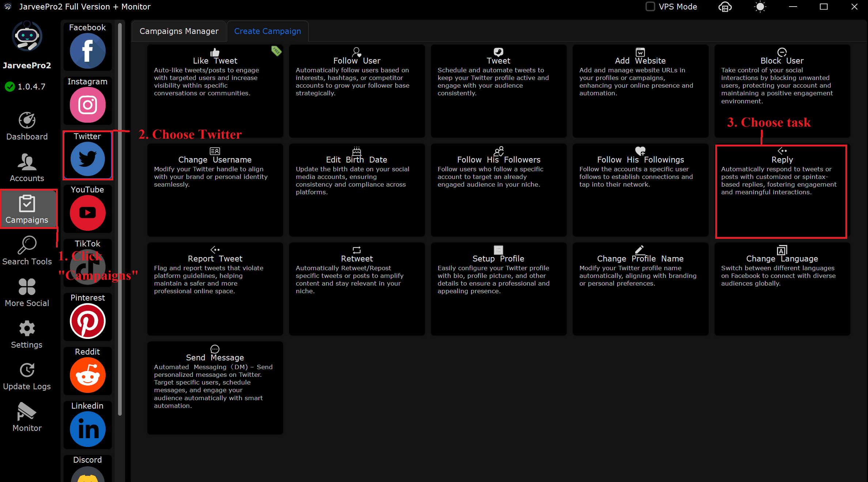Choose the Block User task card
The image size is (868, 482).
pyautogui.click(x=782, y=91)
